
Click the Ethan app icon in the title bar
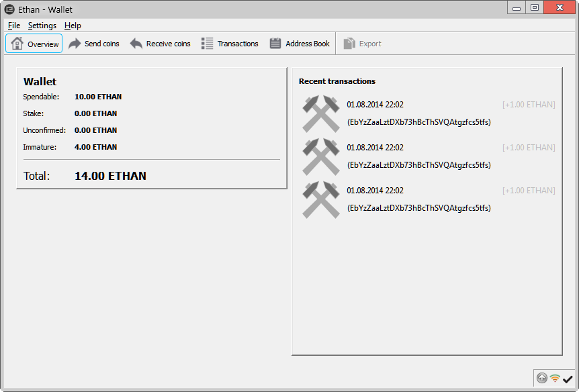[9, 9]
